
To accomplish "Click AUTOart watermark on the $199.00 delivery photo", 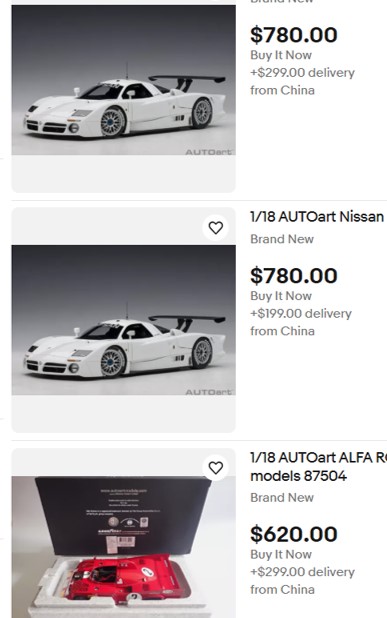I will pyautogui.click(x=208, y=392).
